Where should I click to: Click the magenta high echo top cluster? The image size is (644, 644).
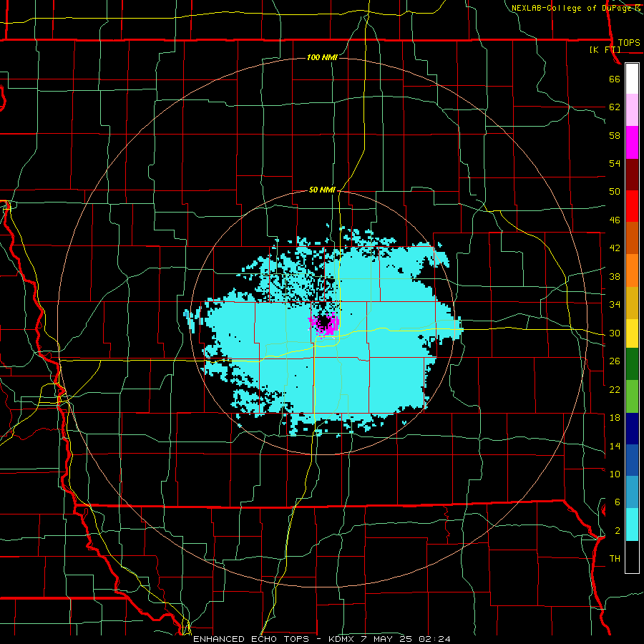324,323
